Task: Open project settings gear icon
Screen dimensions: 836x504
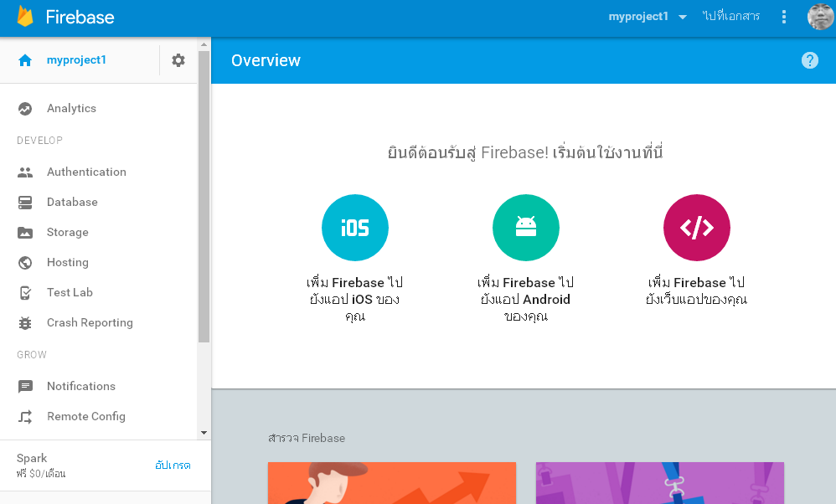Action: pos(178,60)
